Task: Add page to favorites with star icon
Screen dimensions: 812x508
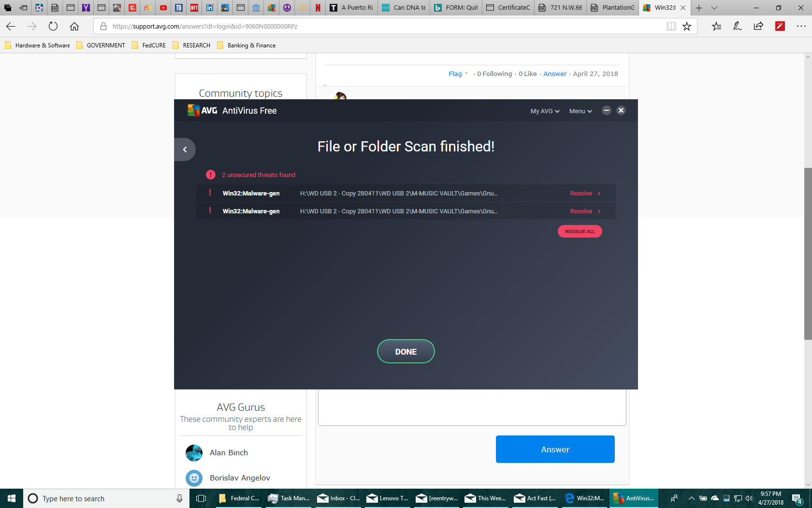Action: pos(687,27)
